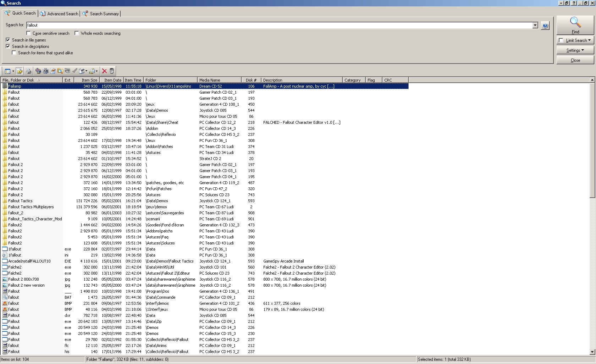Screen dimensions: 596x364
Task: Click the AB rename icon in toolbar
Action: point(45,71)
